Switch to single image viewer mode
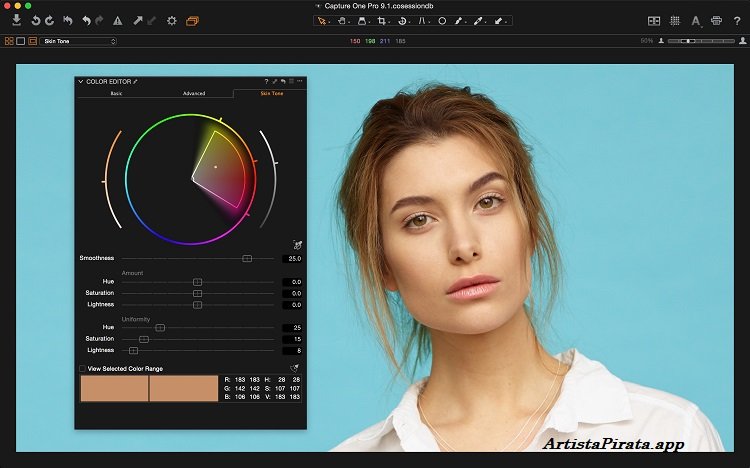 click(x=21, y=41)
